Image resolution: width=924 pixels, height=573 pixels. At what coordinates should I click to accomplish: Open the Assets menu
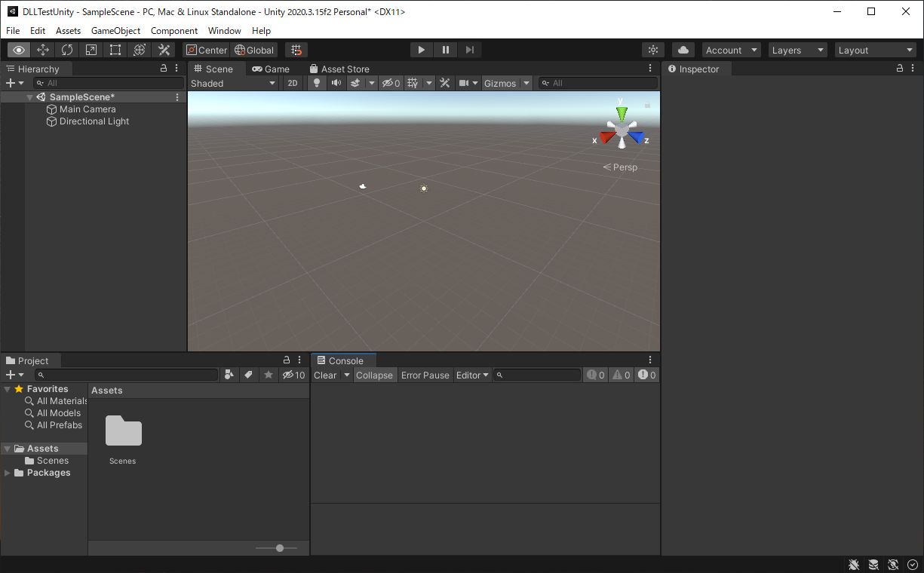point(68,31)
